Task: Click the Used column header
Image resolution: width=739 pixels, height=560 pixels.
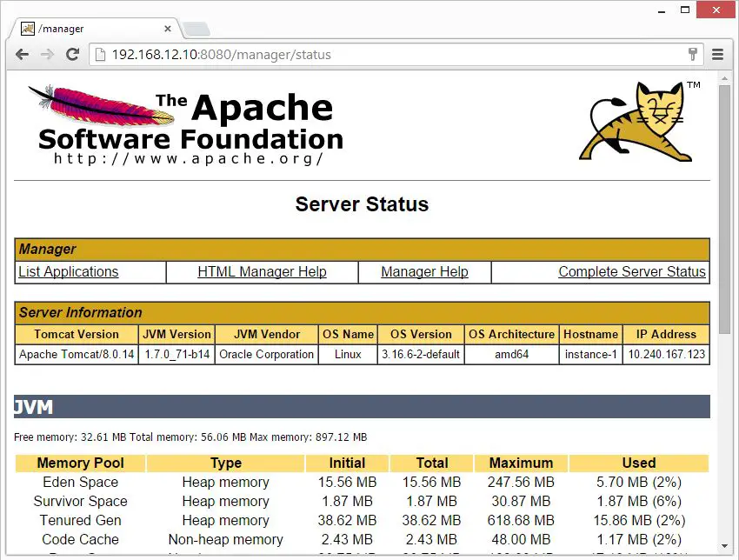Action: tap(639, 463)
